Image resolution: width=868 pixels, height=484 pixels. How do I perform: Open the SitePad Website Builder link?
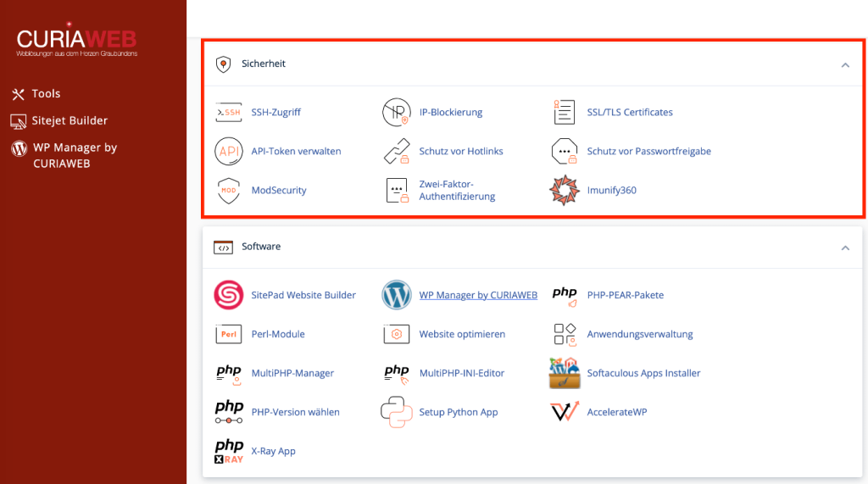point(303,295)
